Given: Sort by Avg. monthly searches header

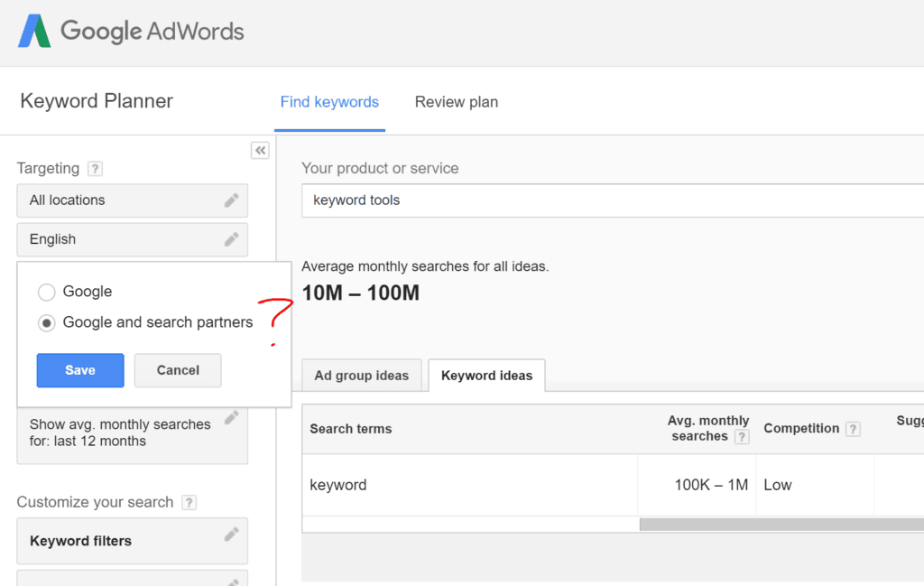Looking at the screenshot, I should 707,429.
